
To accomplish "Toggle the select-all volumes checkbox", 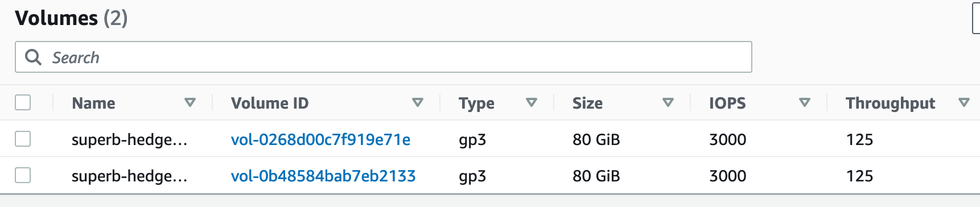I will click(23, 102).
